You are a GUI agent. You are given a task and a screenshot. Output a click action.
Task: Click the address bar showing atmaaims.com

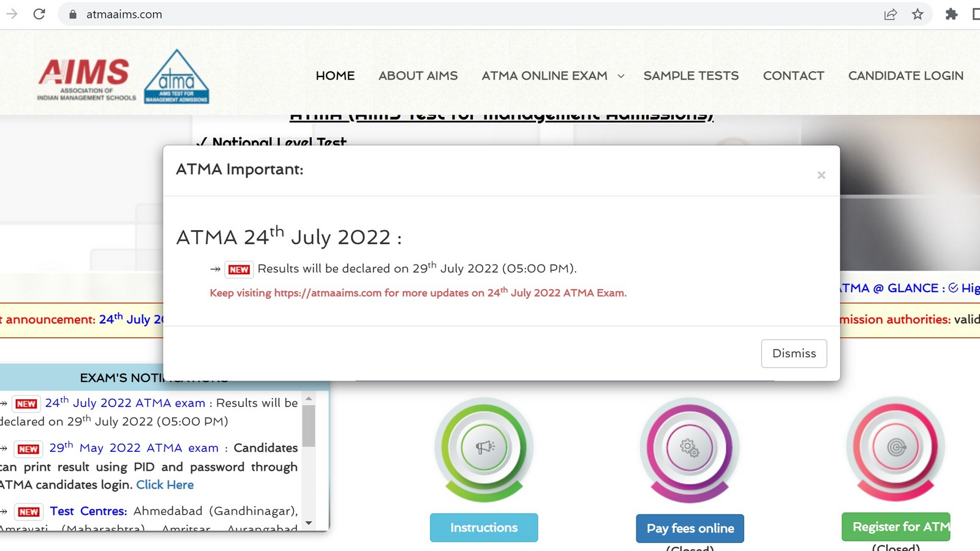pos(429,14)
